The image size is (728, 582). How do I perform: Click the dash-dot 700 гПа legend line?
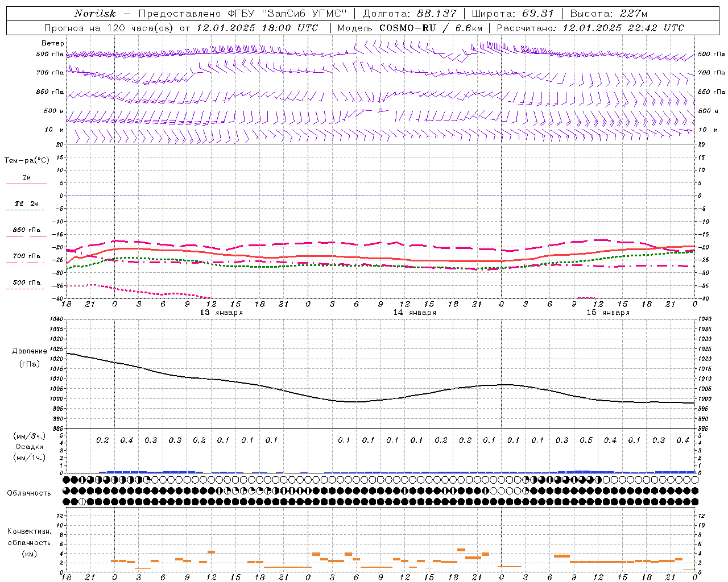26,262
